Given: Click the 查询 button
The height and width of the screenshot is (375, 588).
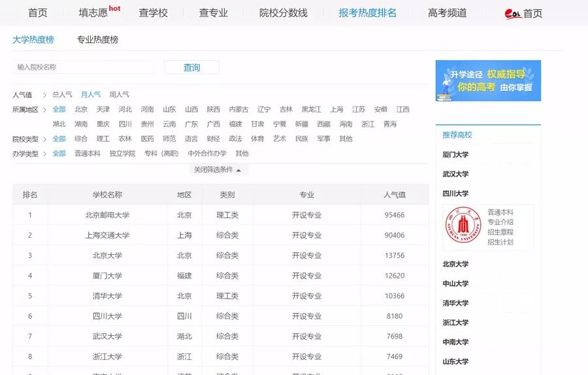Looking at the screenshot, I should (x=191, y=67).
